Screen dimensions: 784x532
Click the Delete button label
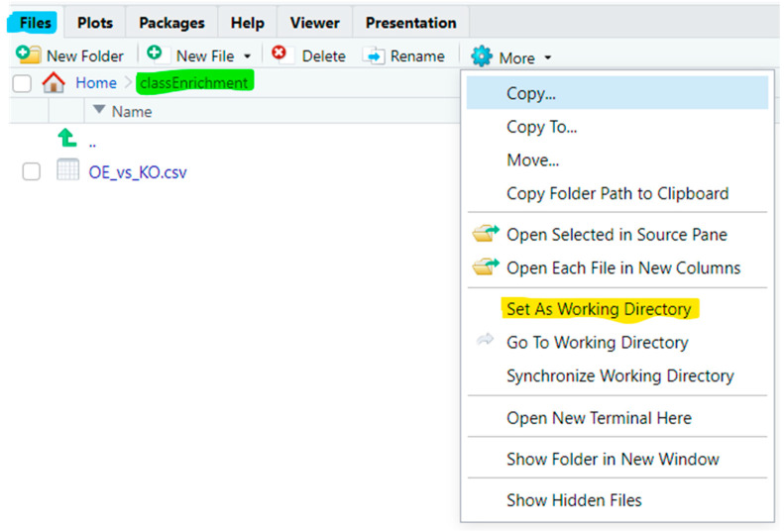click(323, 56)
